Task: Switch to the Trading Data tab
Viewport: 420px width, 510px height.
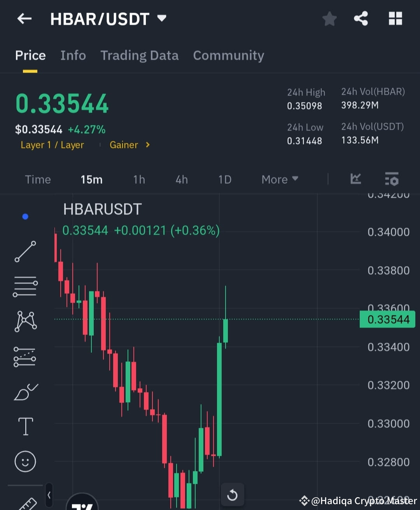Action: (139, 56)
